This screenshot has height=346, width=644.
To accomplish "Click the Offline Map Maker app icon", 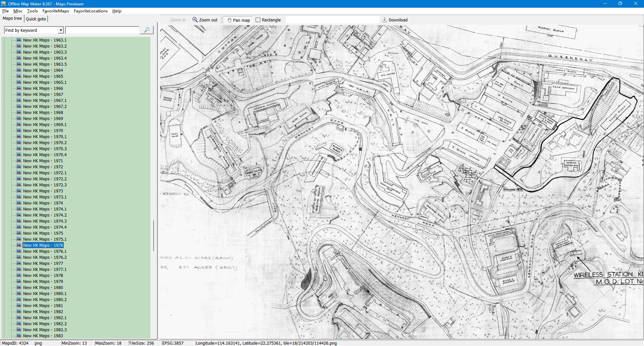I will pyautogui.click(x=3, y=4).
